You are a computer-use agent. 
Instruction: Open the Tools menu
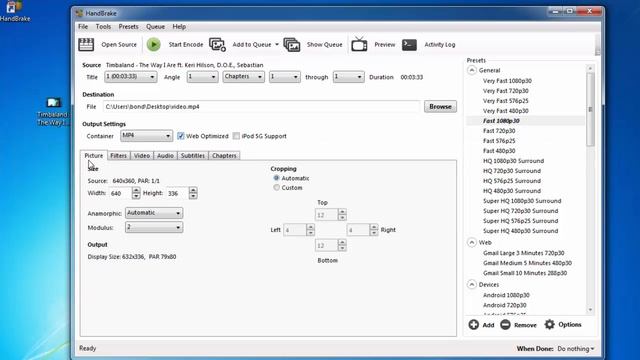[x=103, y=27]
